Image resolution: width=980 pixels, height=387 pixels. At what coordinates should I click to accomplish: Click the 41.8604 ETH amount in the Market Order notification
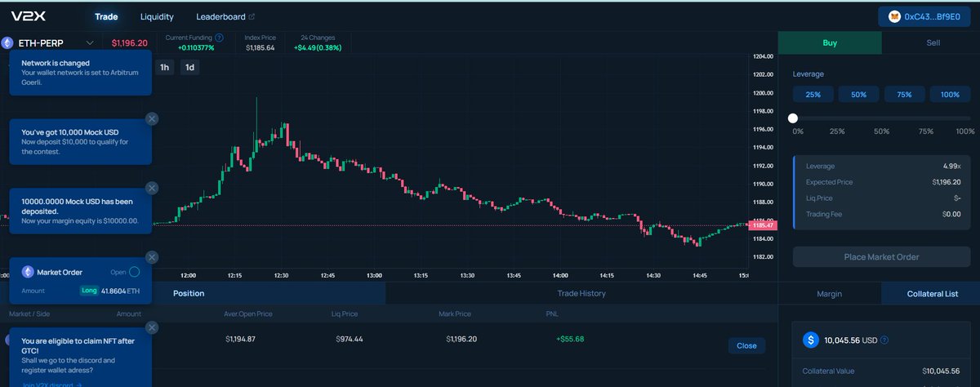pyautogui.click(x=119, y=290)
